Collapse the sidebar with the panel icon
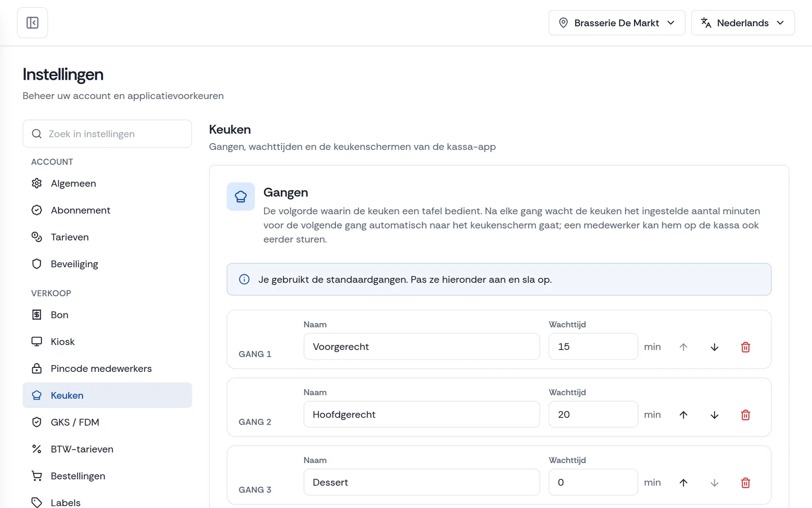Screen dimensions: 812x508 click(x=32, y=23)
